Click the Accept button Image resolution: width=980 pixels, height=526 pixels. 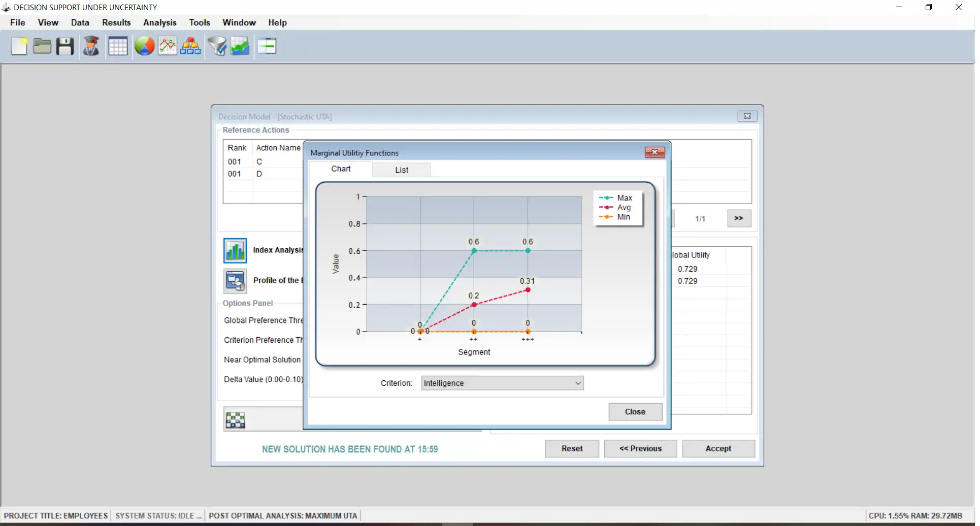(718, 449)
